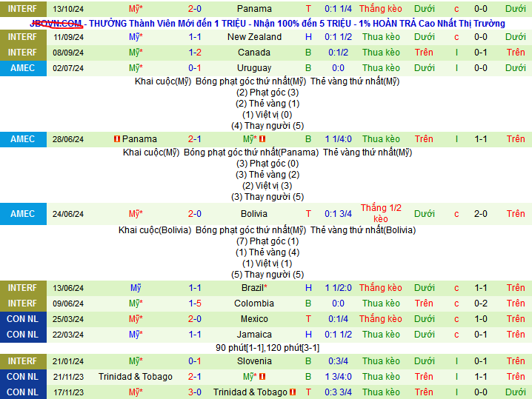Select the Canada team name
The width and height of the screenshot is (532, 399).
(x=254, y=53)
